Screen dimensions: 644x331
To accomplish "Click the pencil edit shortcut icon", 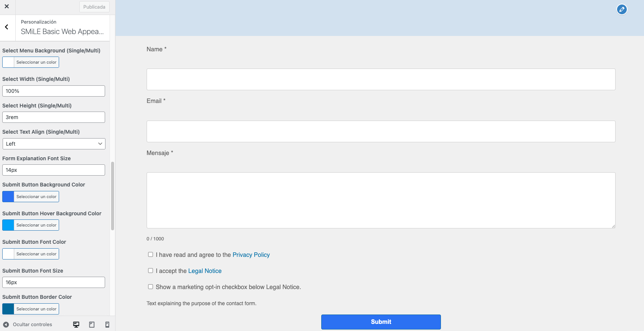I will pos(622,9).
